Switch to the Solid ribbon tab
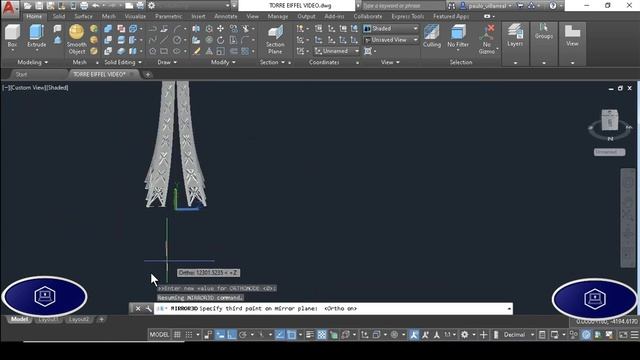Screen dimensions: 640x360 [x=59, y=16]
